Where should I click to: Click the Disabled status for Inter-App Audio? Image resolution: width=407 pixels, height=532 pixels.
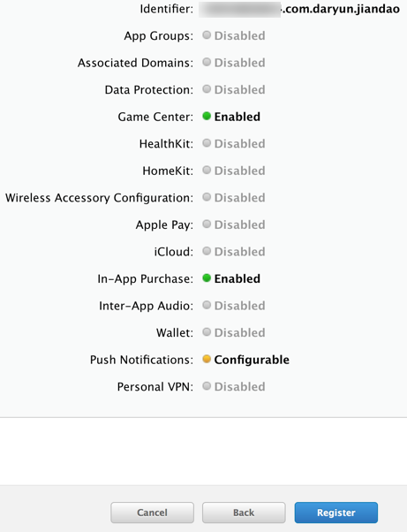pos(239,306)
